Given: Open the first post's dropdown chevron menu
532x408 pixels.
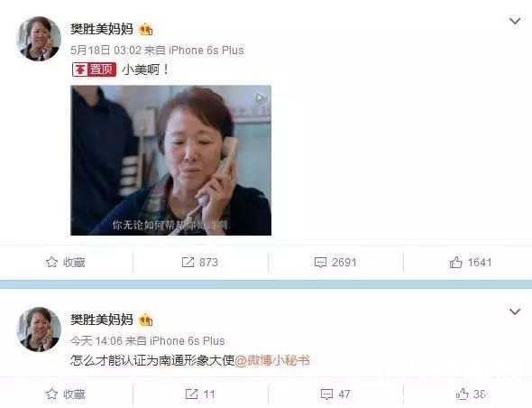Looking at the screenshot, I should coord(515,22).
